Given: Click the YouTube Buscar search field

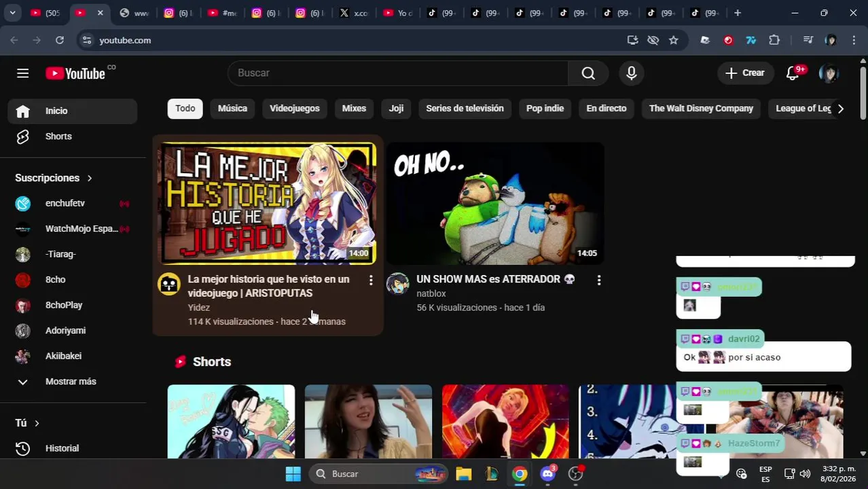Looking at the screenshot, I should [x=398, y=73].
